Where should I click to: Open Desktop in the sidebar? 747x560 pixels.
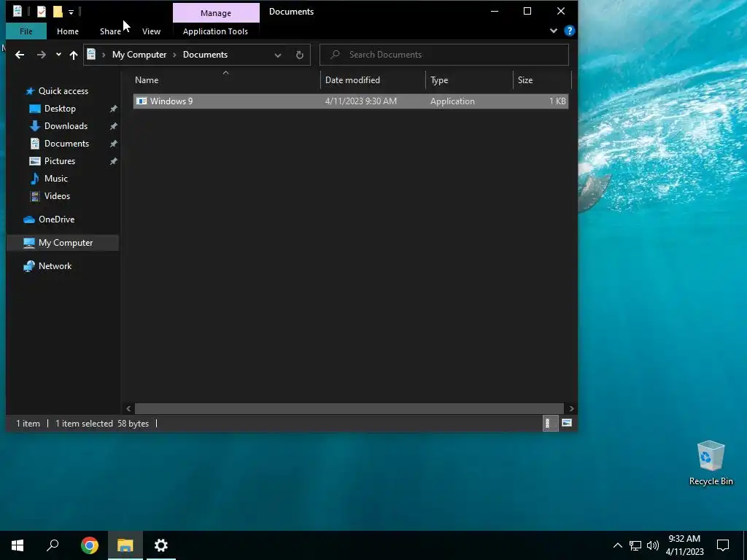[x=60, y=109]
